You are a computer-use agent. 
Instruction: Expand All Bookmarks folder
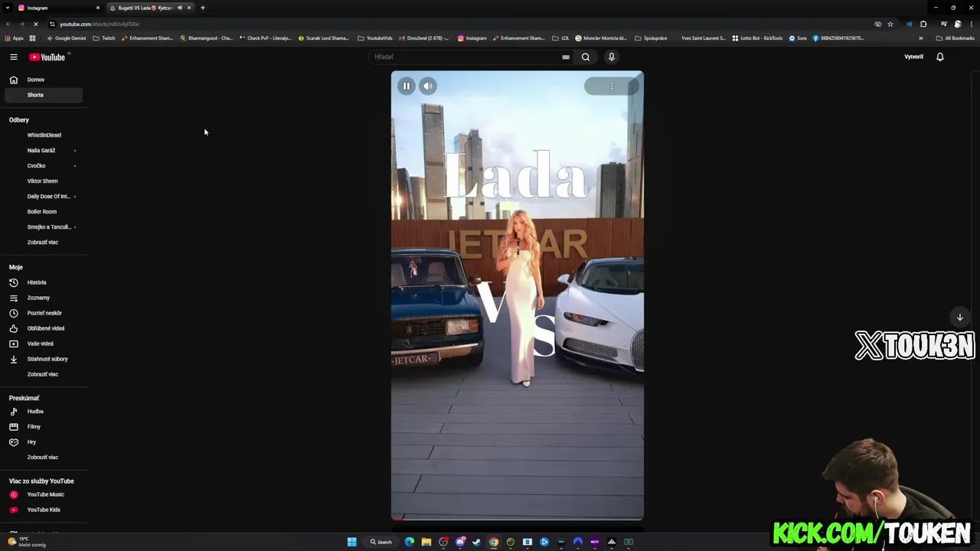[x=955, y=38]
